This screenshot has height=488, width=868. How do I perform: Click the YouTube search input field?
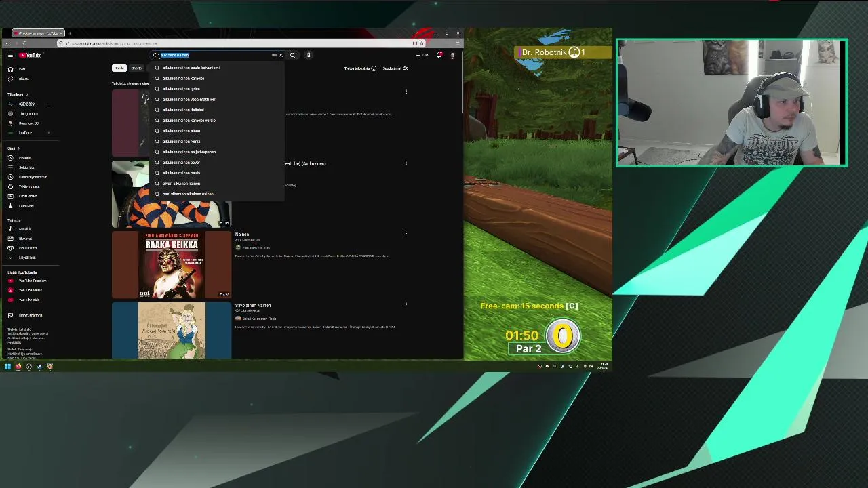coord(217,55)
